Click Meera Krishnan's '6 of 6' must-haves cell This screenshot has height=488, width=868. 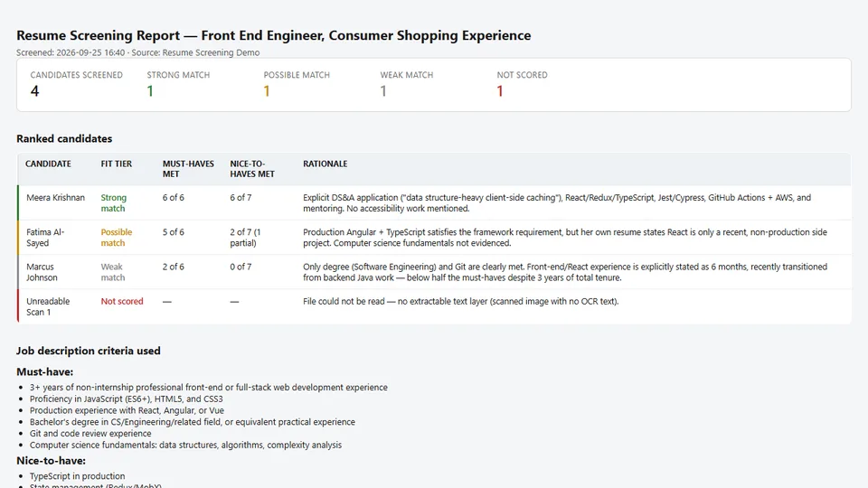[174, 198]
